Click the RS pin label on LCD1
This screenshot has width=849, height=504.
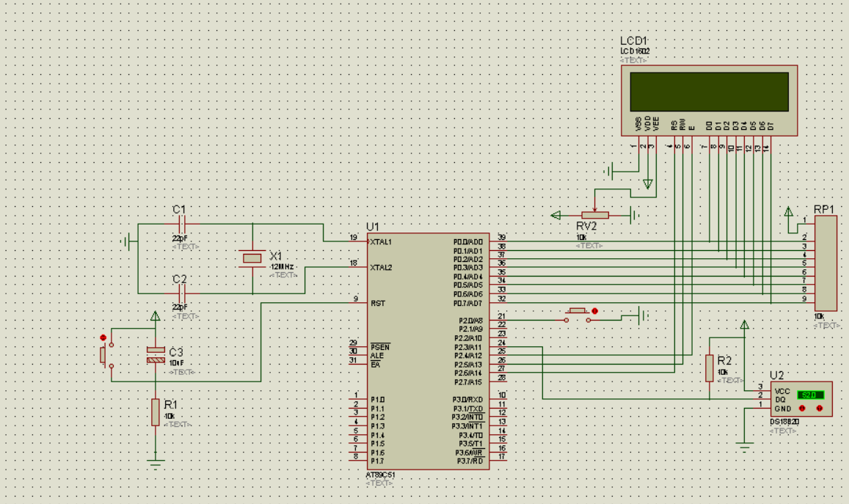click(674, 125)
